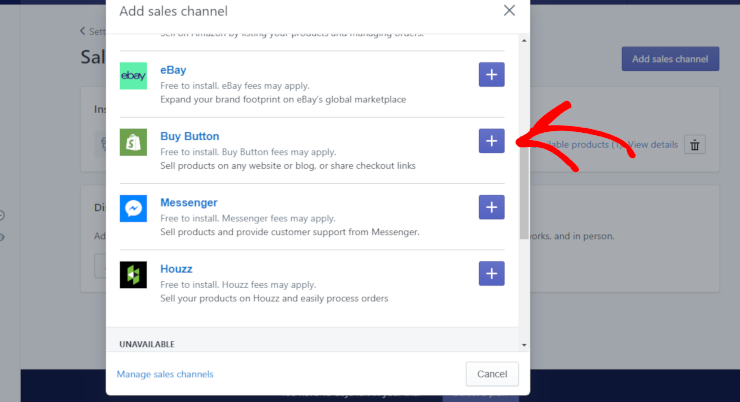Open the Houzz title link
Viewport: 740px width, 402px height.
176,269
